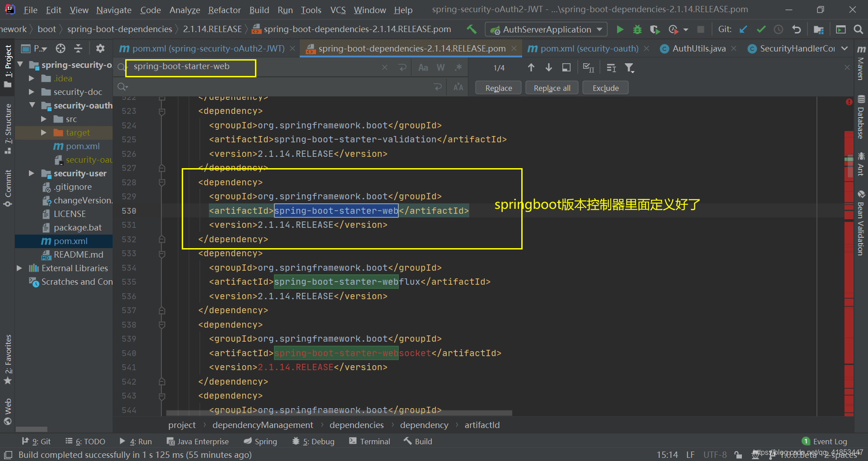Toggle Match Case (Aa) option
Image resolution: width=868 pixels, height=461 pixels.
pos(423,68)
